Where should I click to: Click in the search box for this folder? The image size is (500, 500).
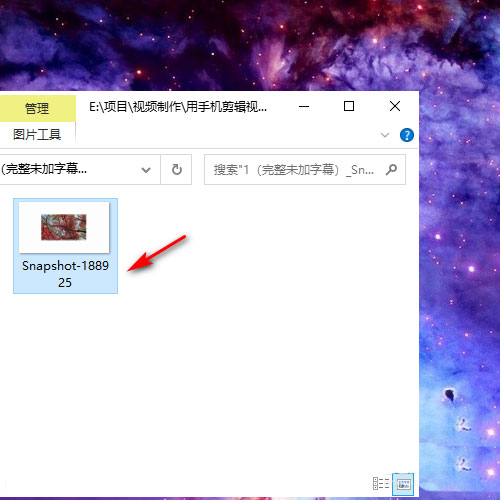point(305,169)
